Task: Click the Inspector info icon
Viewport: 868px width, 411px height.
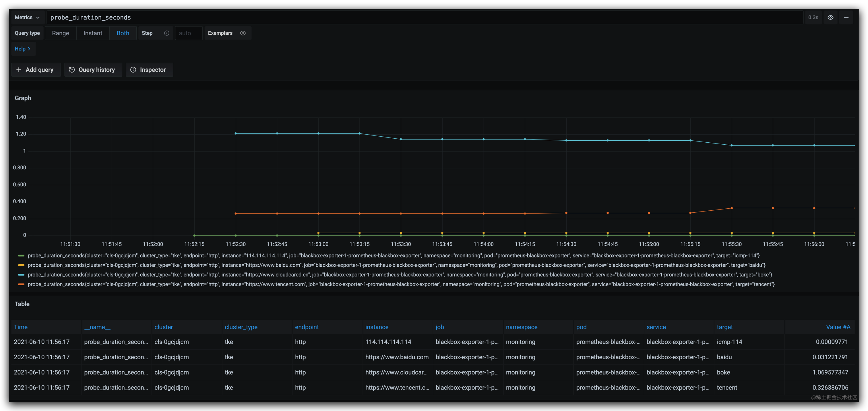Action: pos(133,70)
